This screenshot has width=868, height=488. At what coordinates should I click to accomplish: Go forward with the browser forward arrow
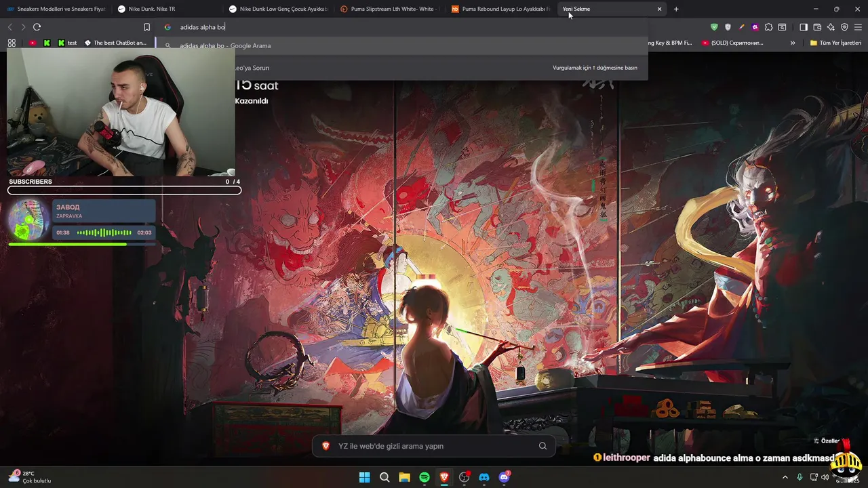(x=23, y=27)
